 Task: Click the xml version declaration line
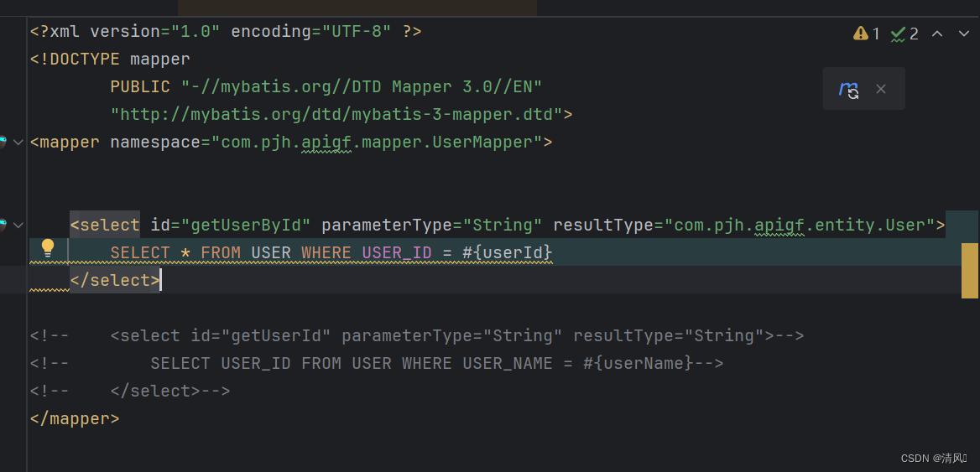click(x=226, y=31)
